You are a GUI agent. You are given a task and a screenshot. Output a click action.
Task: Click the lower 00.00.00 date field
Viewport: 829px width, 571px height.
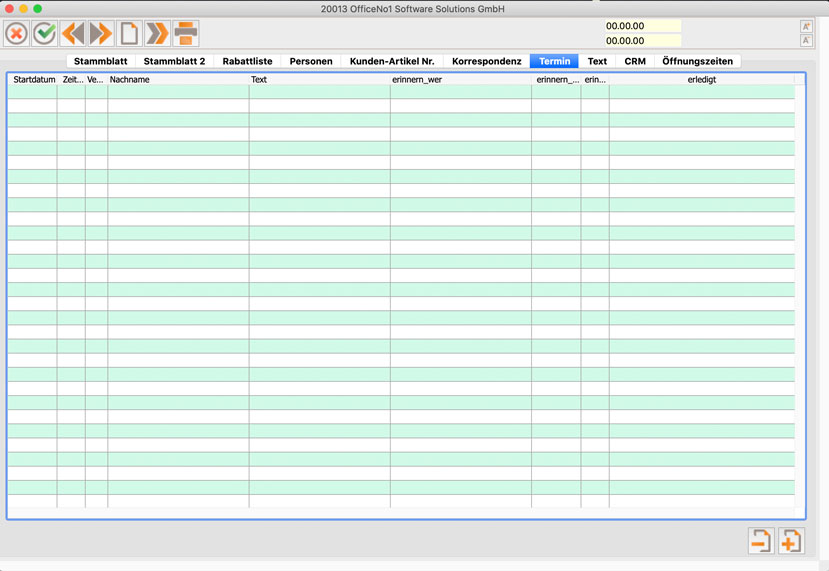point(642,41)
